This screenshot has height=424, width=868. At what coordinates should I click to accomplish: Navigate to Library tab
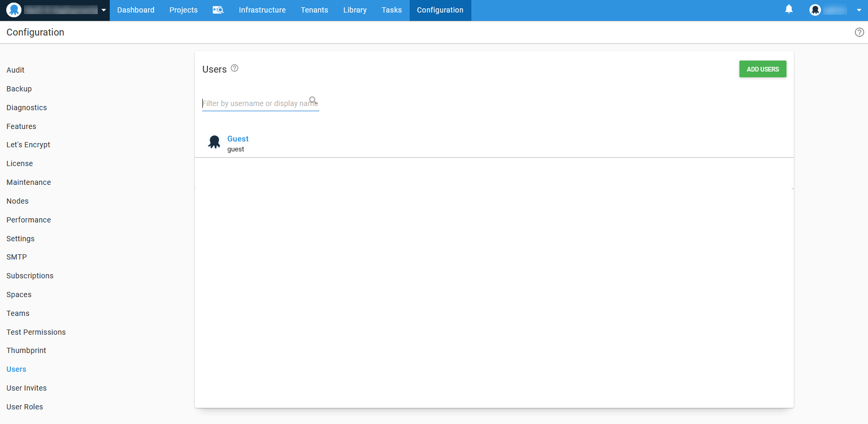pos(355,10)
